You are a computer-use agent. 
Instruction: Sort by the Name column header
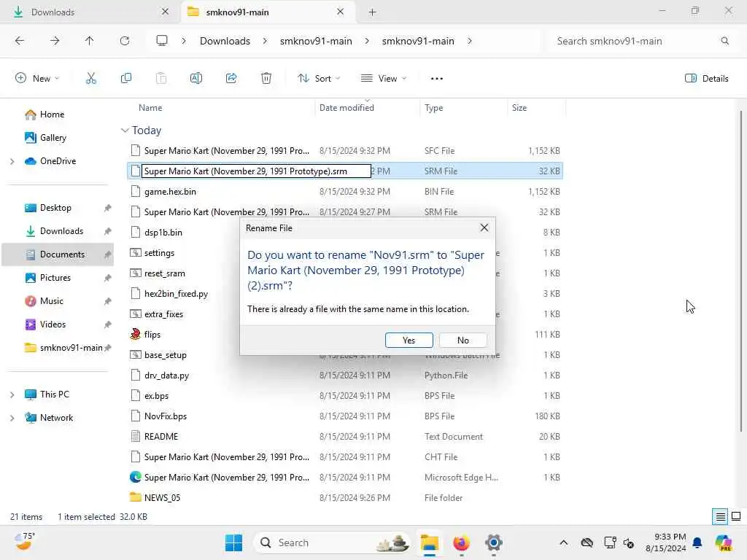tap(150, 108)
